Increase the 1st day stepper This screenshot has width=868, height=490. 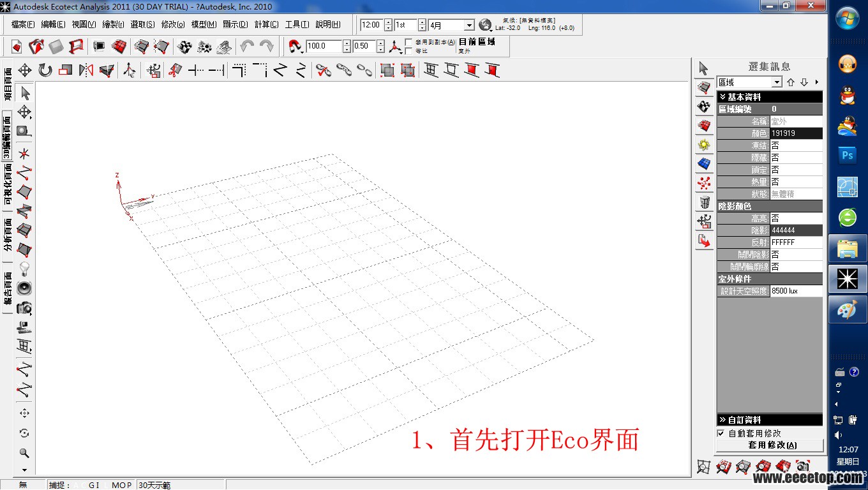tap(422, 22)
